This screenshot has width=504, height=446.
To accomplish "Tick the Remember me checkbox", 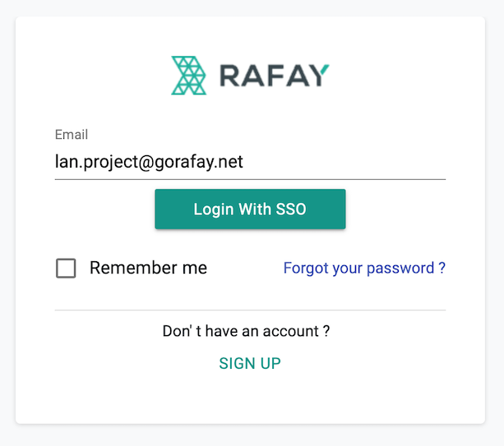I will 66,268.
